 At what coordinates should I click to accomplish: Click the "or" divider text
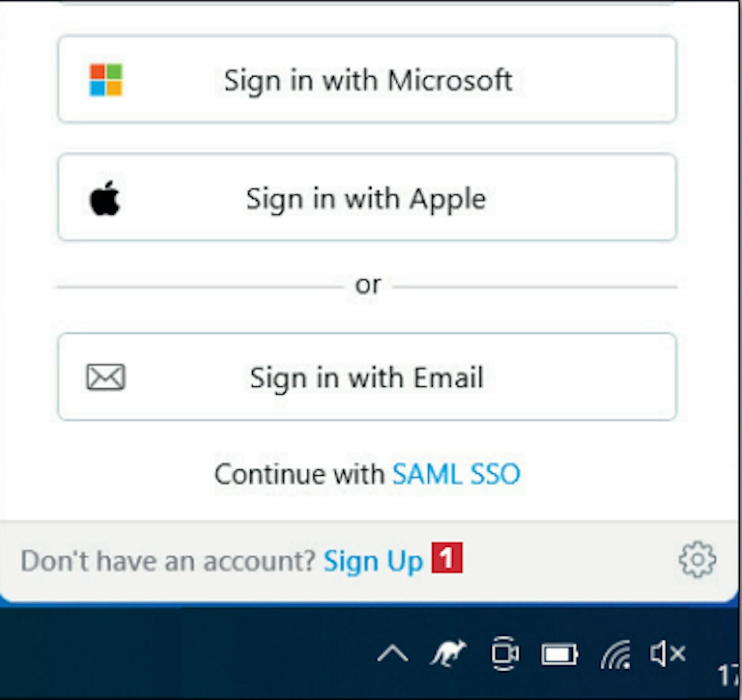pyautogui.click(x=368, y=285)
